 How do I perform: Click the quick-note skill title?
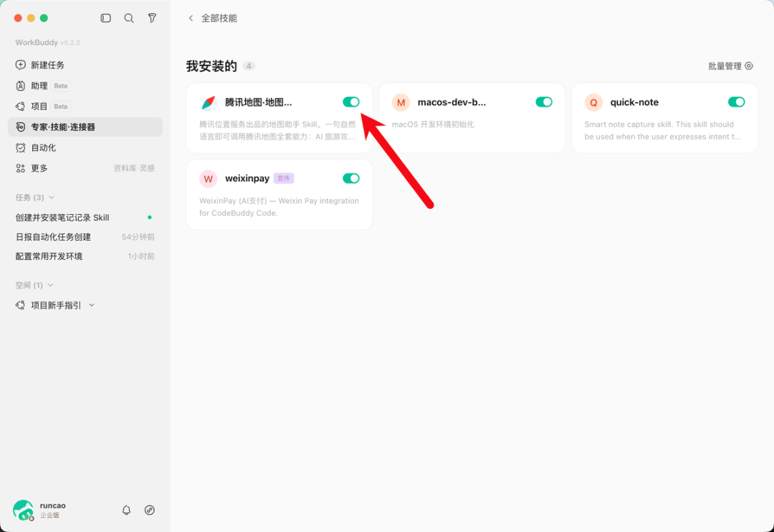(x=634, y=102)
